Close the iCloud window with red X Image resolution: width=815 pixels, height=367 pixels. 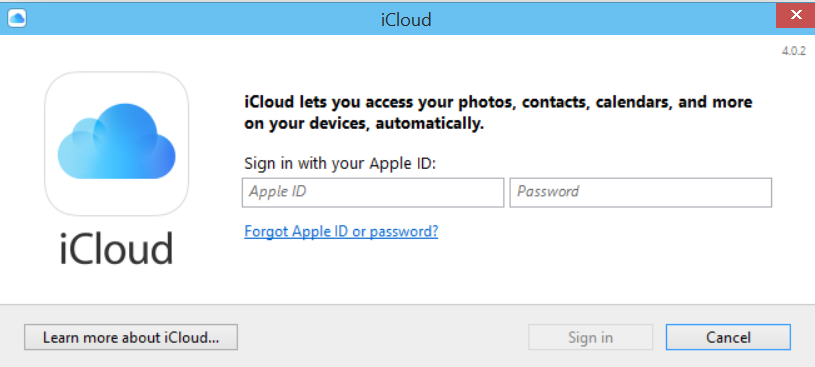[x=795, y=15]
